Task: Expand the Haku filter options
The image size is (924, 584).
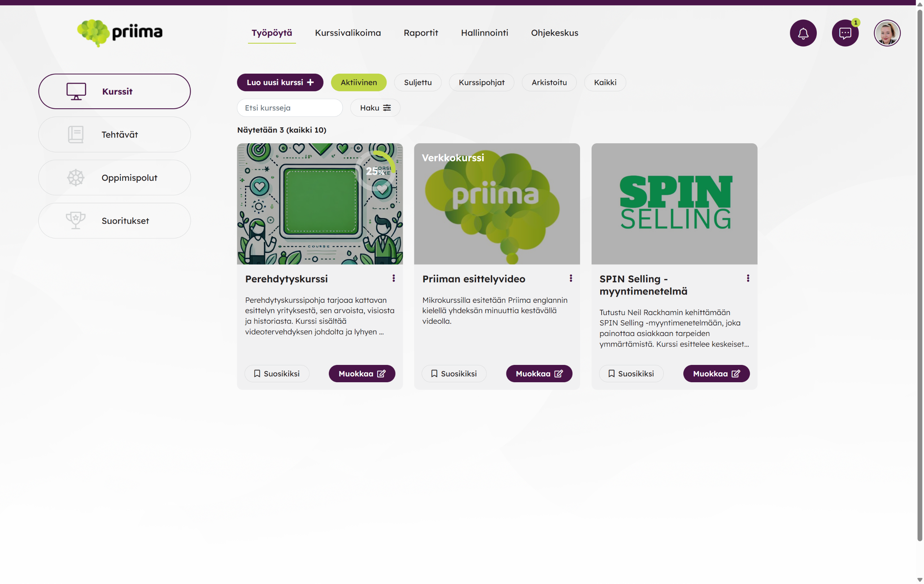Action: (x=375, y=108)
